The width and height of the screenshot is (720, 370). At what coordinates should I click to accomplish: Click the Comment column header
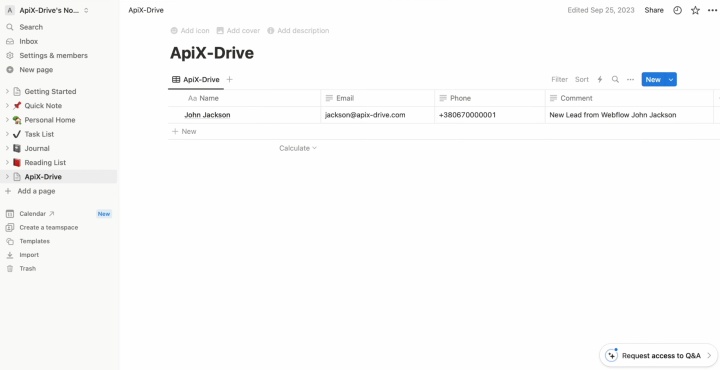click(x=629, y=98)
